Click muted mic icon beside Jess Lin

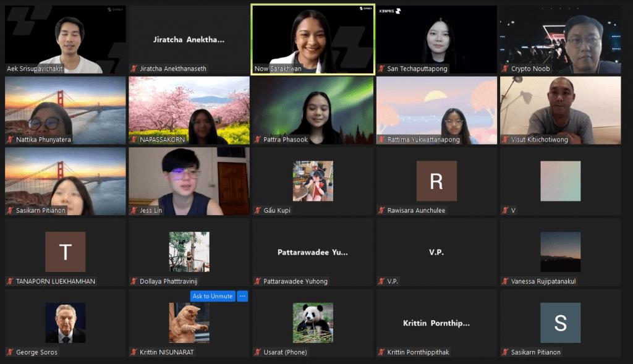134,211
